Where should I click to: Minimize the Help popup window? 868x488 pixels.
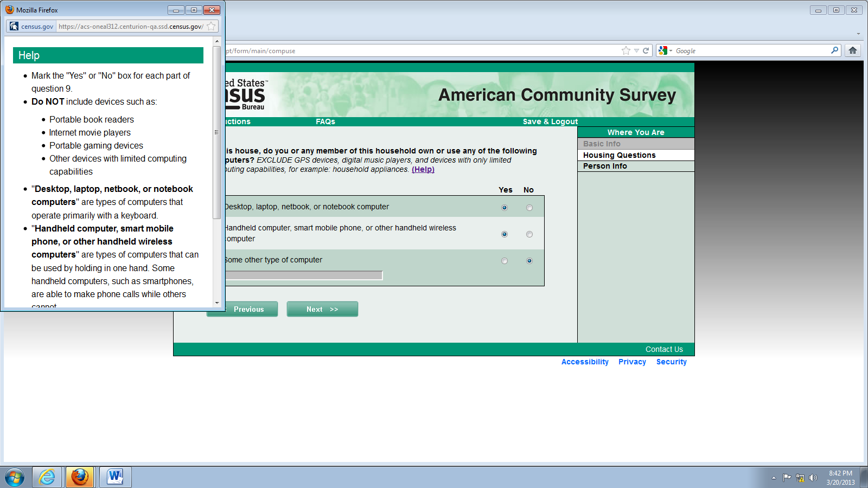click(x=176, y=10)
